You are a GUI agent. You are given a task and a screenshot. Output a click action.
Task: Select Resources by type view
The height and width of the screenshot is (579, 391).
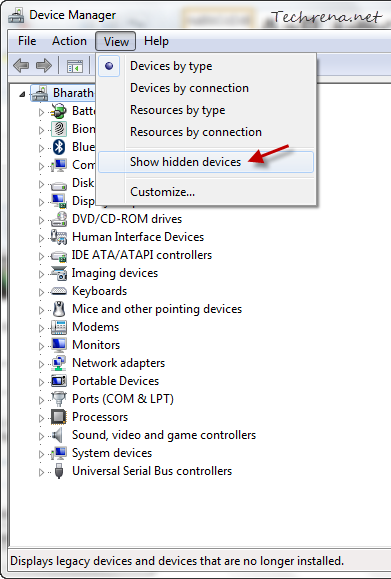pos(206,110)
